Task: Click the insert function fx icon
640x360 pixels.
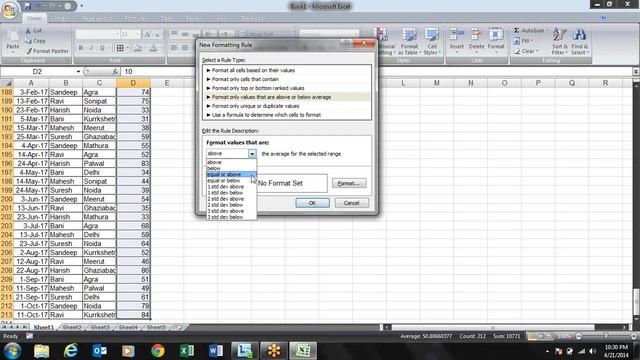Action: pyautogui.click(x=115, y=71)
